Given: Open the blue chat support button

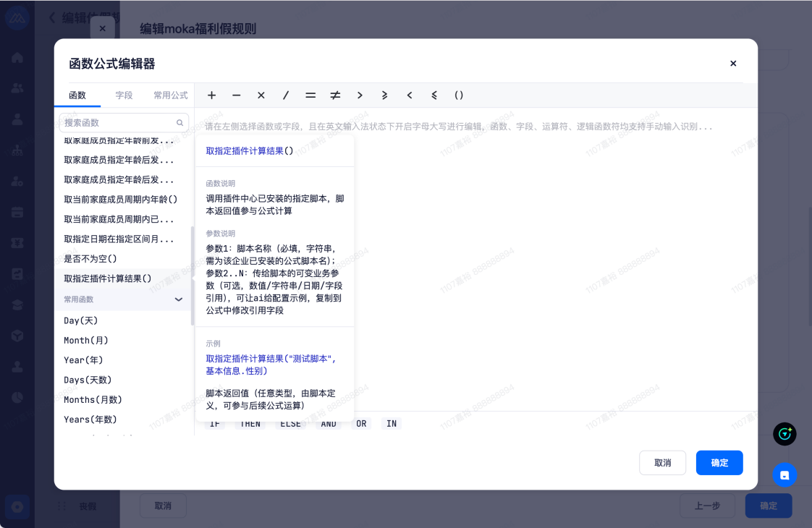Looking at the screenshot, I should click(x=784, y=475).
